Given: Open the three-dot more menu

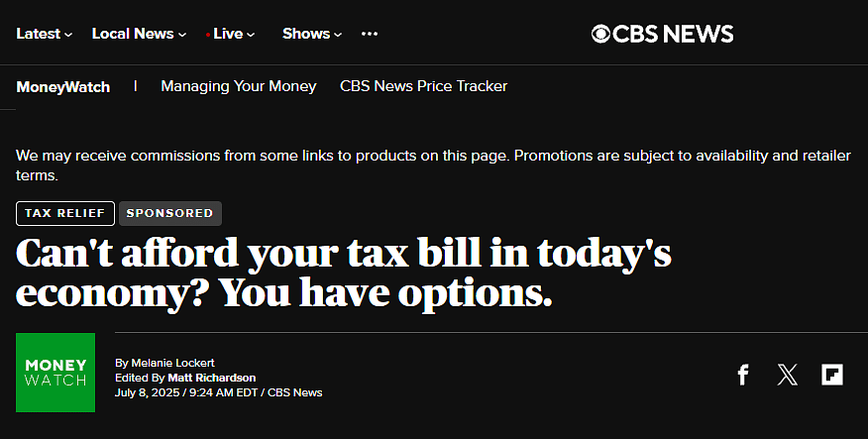Looking at the screenshot, I should [x=370, y=34].
